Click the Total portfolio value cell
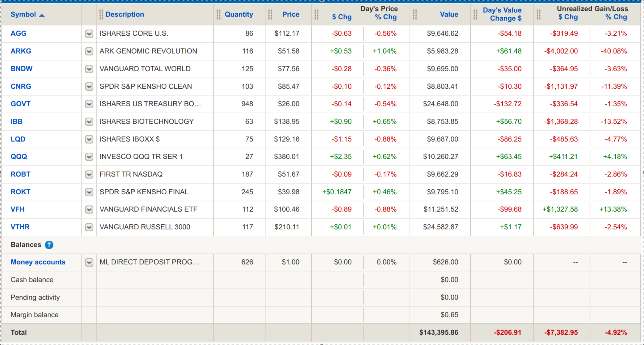The width and height of the screenshot is (644, 345). [x=438, y=333]
